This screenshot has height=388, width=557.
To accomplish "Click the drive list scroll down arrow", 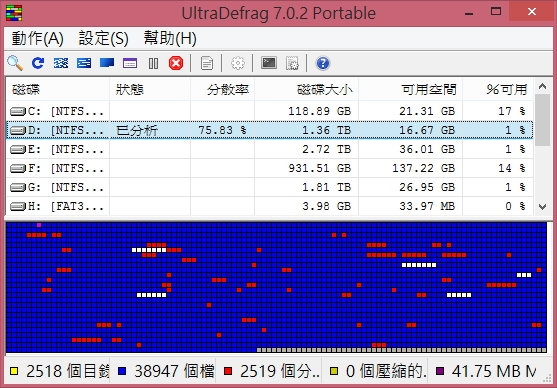I will point(542,207).
